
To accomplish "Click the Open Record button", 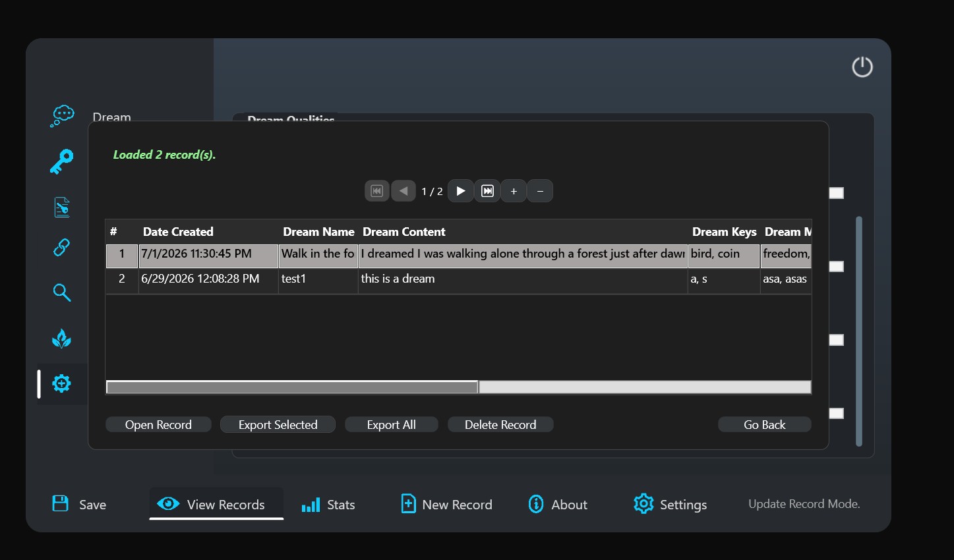I will [x=158, y=425].
